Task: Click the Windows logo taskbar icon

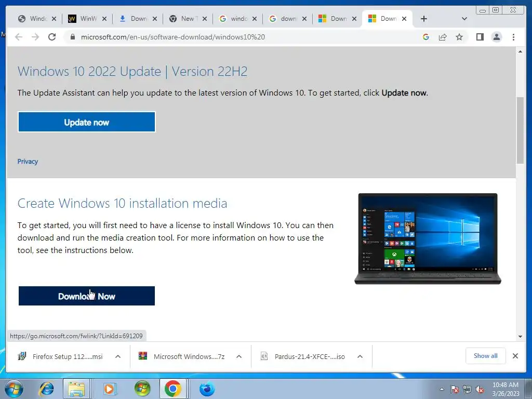Action: 142,389
